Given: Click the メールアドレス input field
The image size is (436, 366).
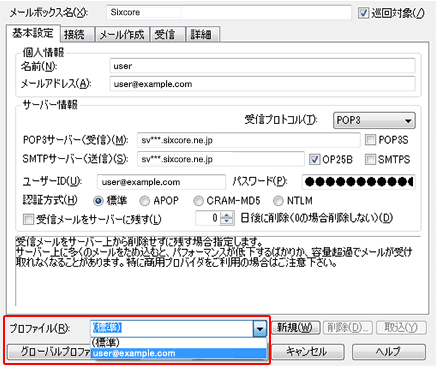Looking at the screenshot, I should [262, 84].
